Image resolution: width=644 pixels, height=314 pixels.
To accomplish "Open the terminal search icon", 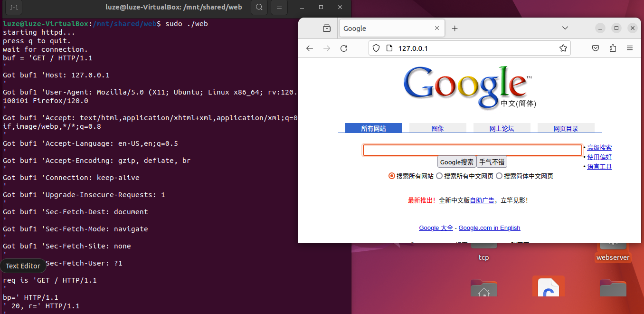I will [x=259, y=8].
